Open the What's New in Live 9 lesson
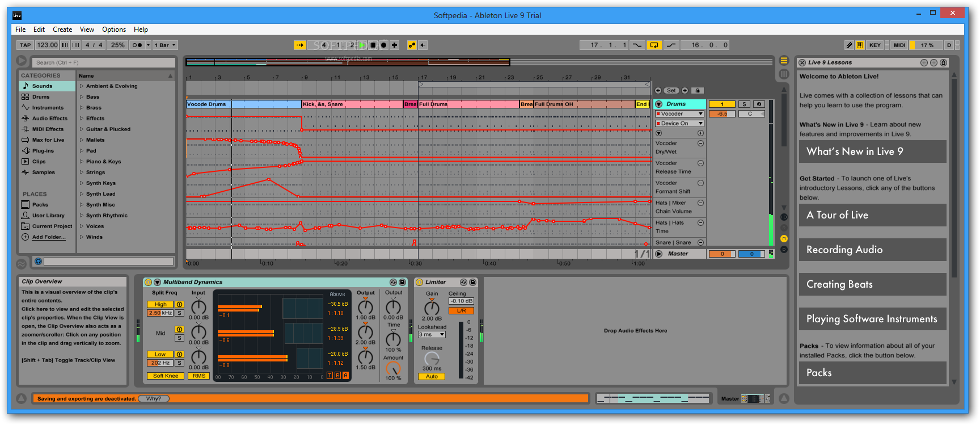 pyautogui.click(x=872, y=152)
